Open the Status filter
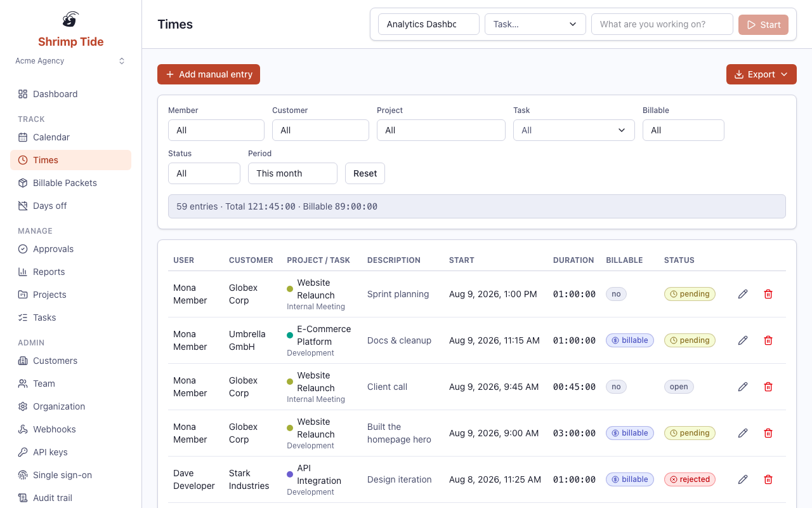This screenshot has width=812, height=508. [x=204, y=173]
